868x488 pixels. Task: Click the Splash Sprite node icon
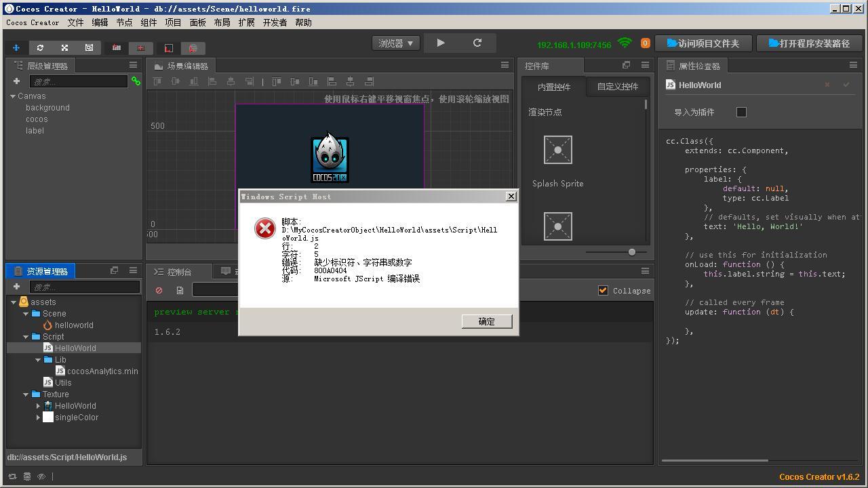point(558,150)
